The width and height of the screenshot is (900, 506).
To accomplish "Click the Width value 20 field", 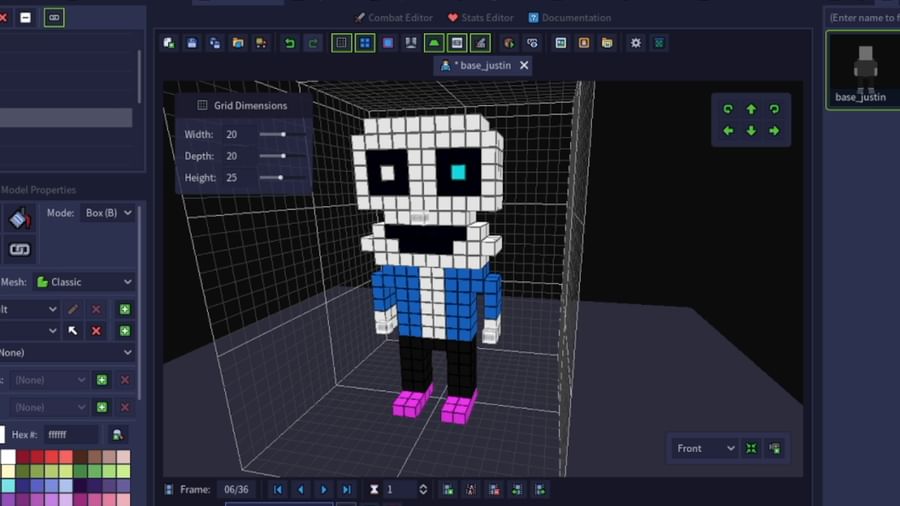I will pyautogui.click(x=236, y=134).
